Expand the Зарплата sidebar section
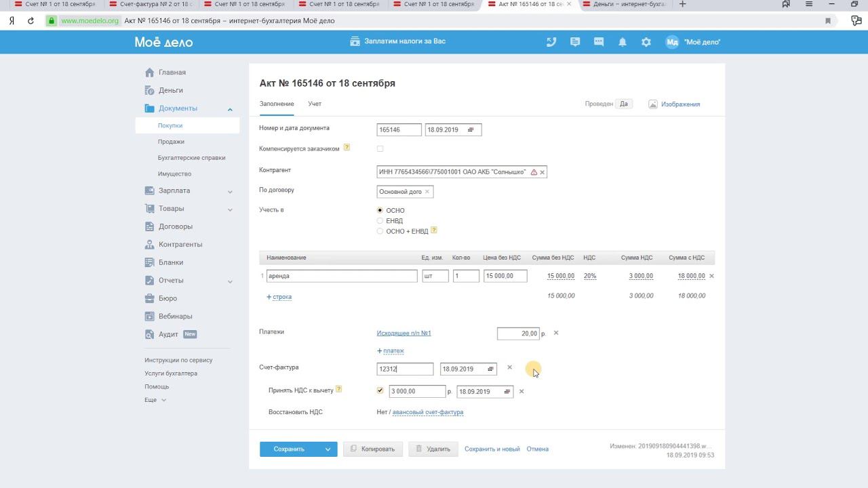The image size is (868, 488). pos(230,191)
